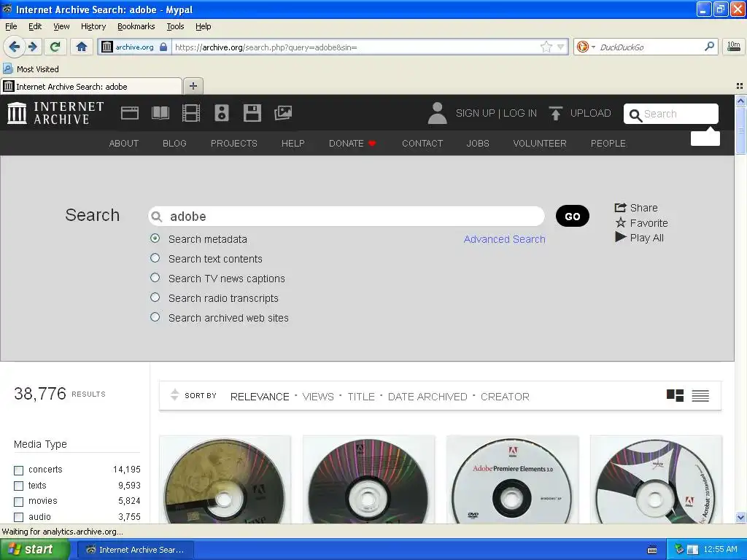Check the concerts media type checkbox
This screenshot has height=560, width=747.
pyautogui.click(x=18, y=470)
